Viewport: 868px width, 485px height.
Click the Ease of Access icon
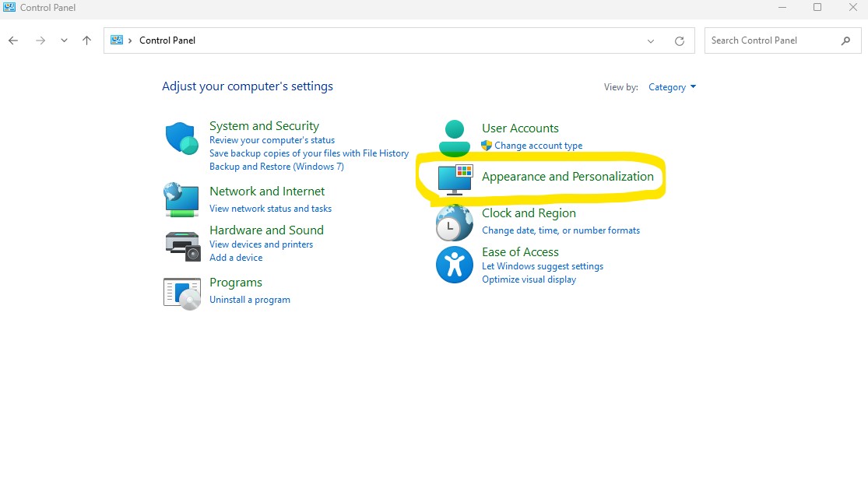click(454, 265)
